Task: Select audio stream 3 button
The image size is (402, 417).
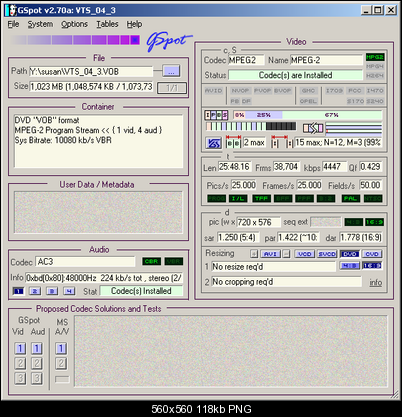Action: tap(52, 291)
